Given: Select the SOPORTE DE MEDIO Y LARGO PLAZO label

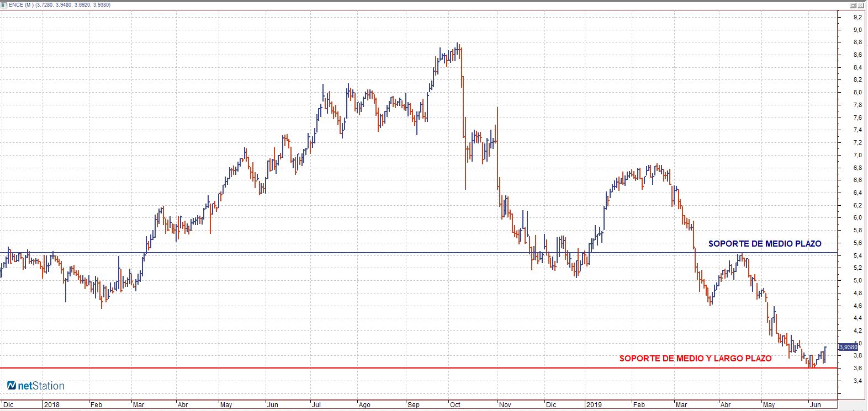Looking at the screenshot, I should (695, 359).
